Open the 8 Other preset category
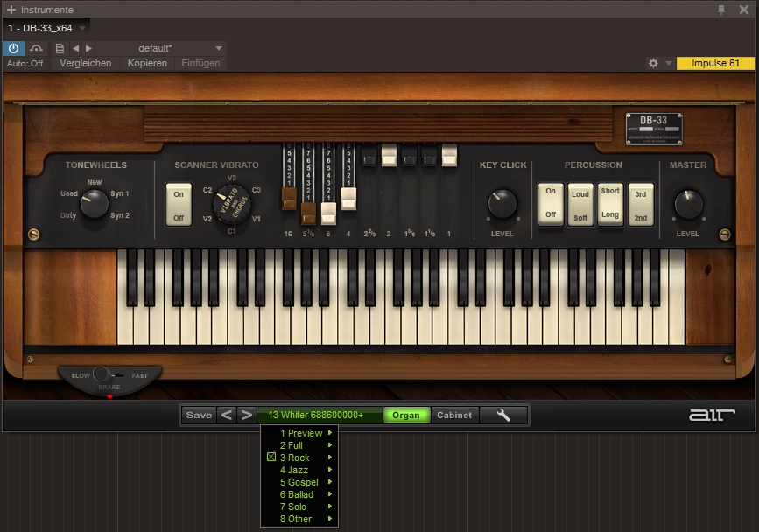The image size is (759, 532). (299, 519)
